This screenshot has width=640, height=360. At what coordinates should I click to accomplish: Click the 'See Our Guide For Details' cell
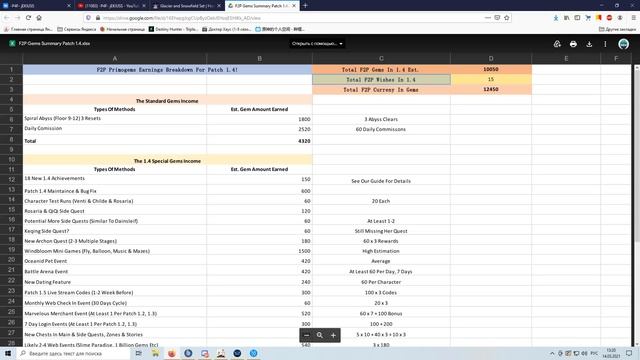(381, 181)
